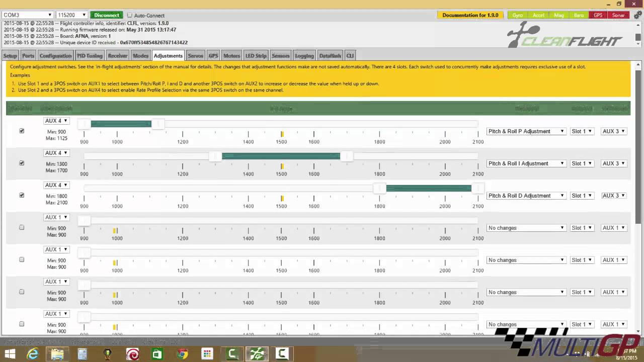Disable the Pitch & Roll D Adjustment checkbox
Viewport: 644px width, 362px height.
pyautogui.click(x=22, y=195)
